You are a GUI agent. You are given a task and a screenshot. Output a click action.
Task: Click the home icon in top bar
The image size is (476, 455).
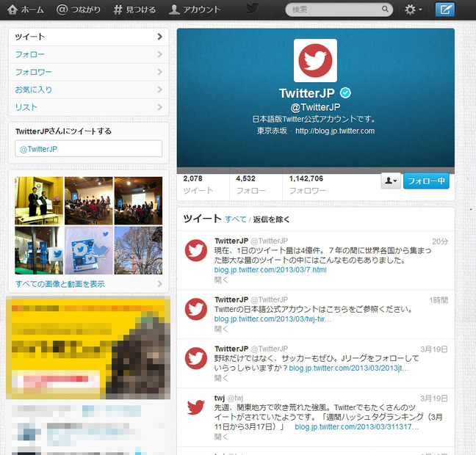point(12,10)
